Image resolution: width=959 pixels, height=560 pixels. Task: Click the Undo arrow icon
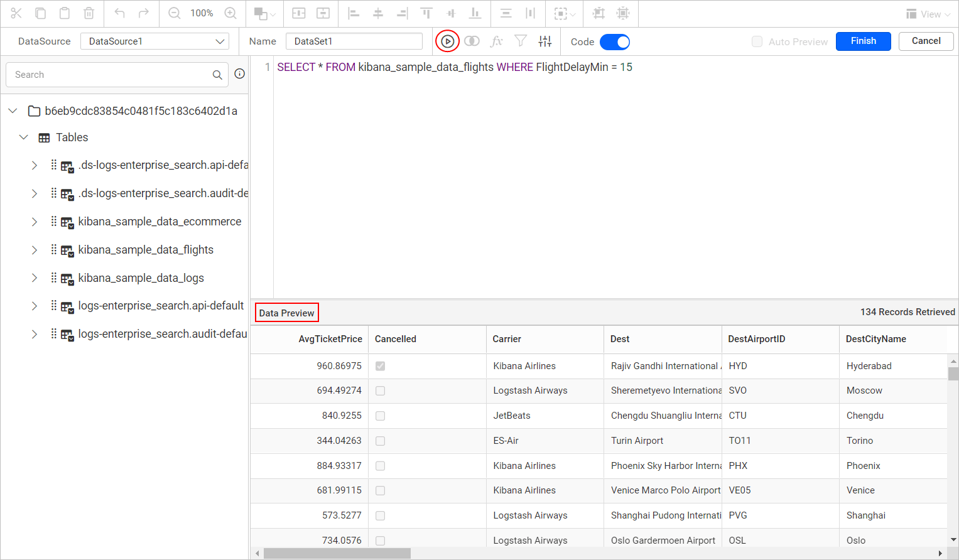119,13
